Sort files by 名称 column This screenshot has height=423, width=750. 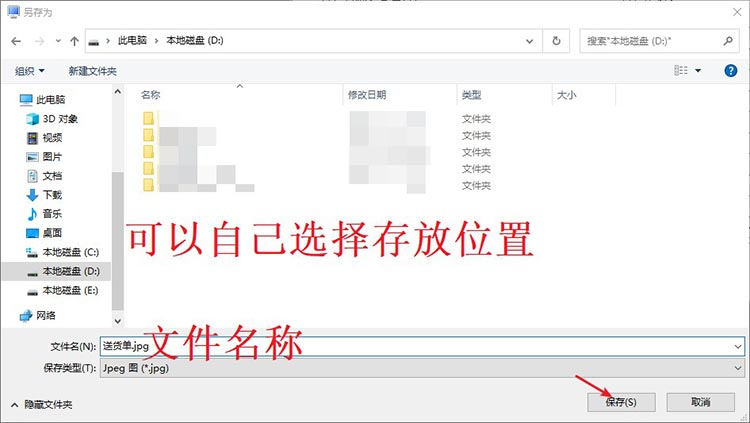point(150,95)
